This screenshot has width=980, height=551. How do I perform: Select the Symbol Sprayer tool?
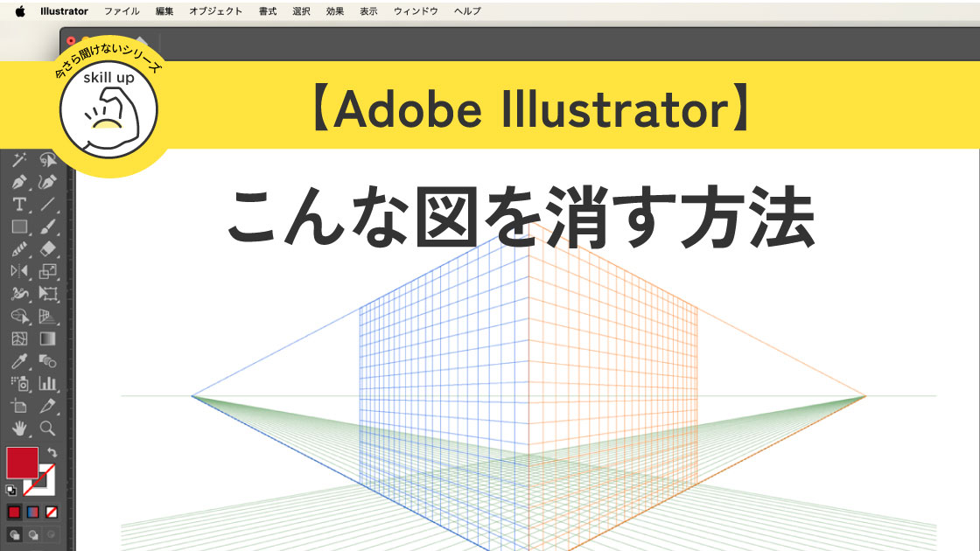[x=19, y=384]
